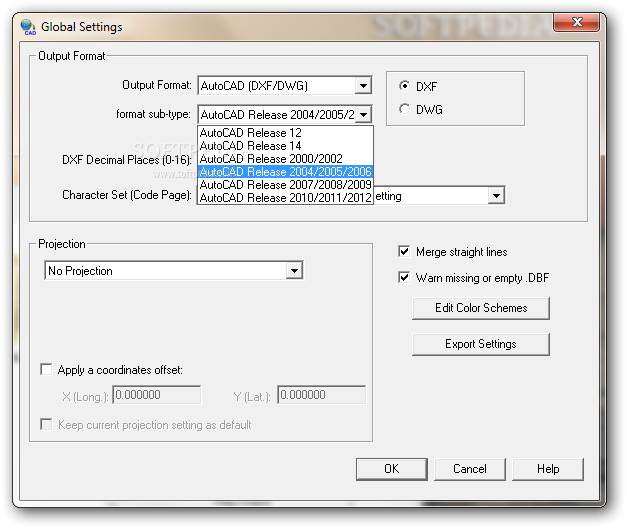Close the Global Settings dialog

pos(576,22)
